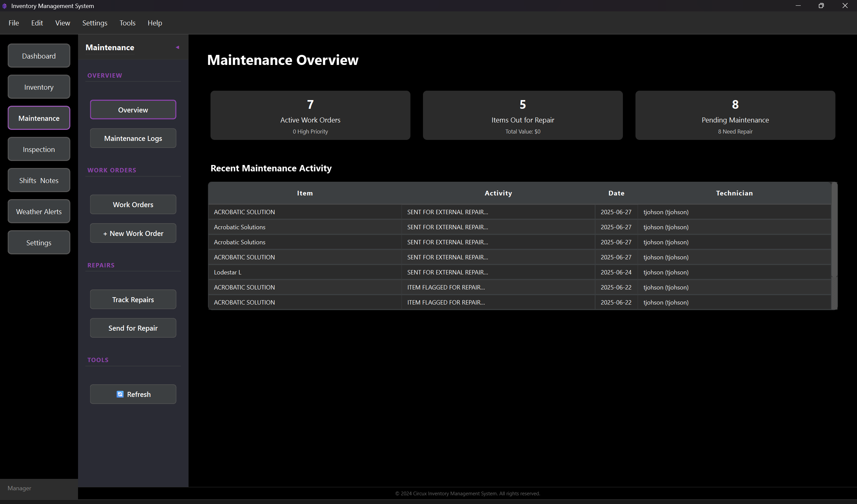Image resolution: width=857 pixels, height=504 pixels.
Task: Open the Inventory section
Action: pos(39,87)
